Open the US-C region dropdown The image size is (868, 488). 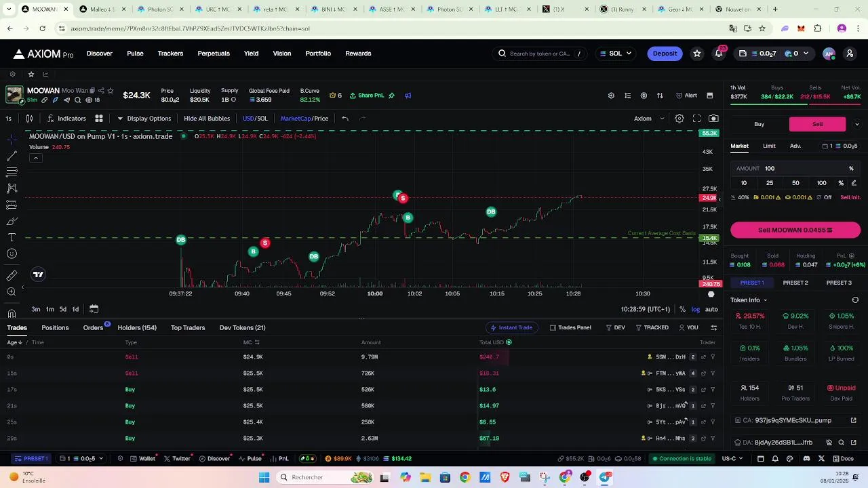tap(732, 459)
